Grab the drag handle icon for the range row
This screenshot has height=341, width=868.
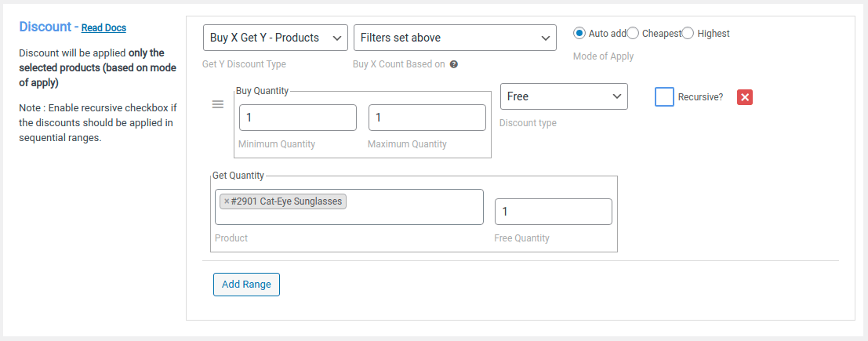pyautogui.click(x=218, y=105)
